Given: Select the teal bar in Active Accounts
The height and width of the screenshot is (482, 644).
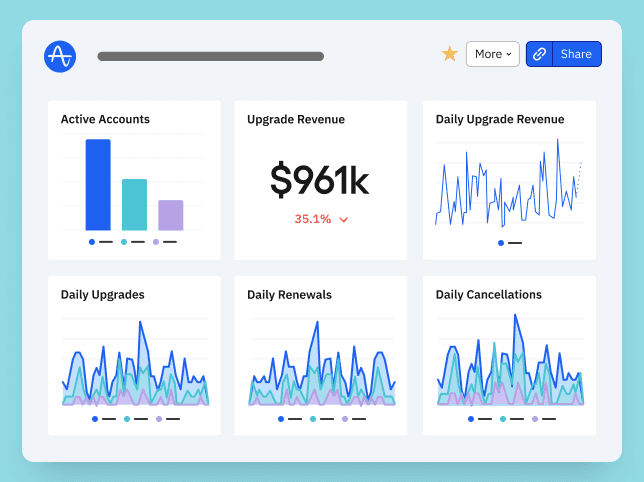Looking at the screenshot, I should 134,205.
